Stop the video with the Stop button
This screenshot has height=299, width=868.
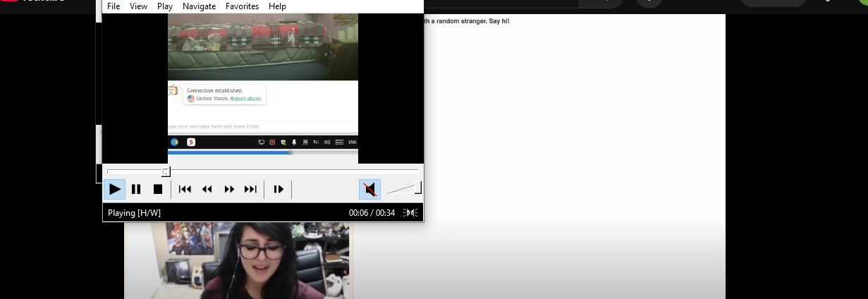pos(158,189)
